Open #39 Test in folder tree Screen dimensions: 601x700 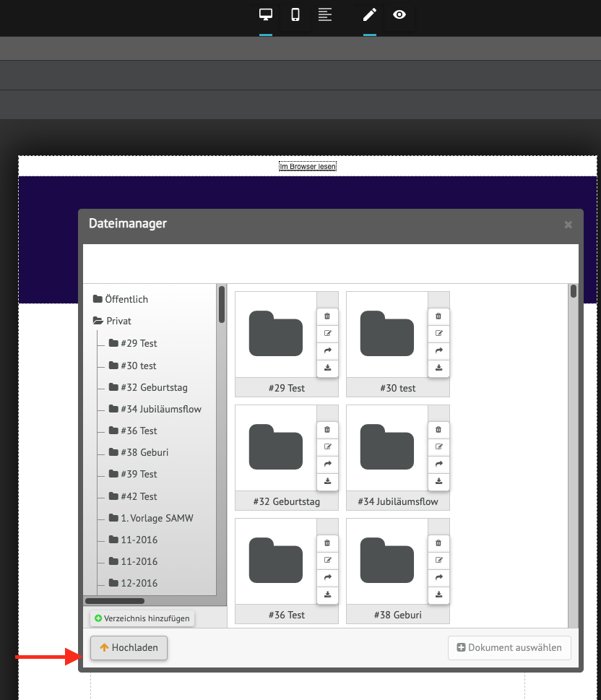pyautogui.click(x=133, y=474)
